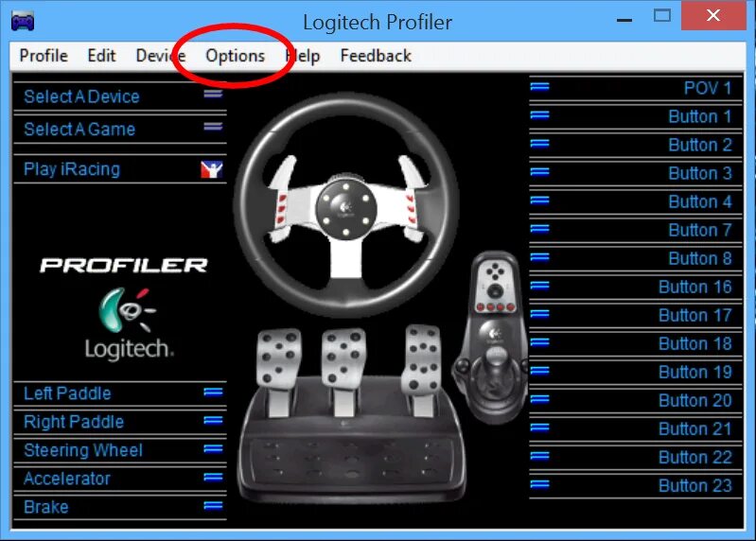This screenshot has width=756, height=541.
Task: Click the Accelerator label
Action: coord(67,479)
